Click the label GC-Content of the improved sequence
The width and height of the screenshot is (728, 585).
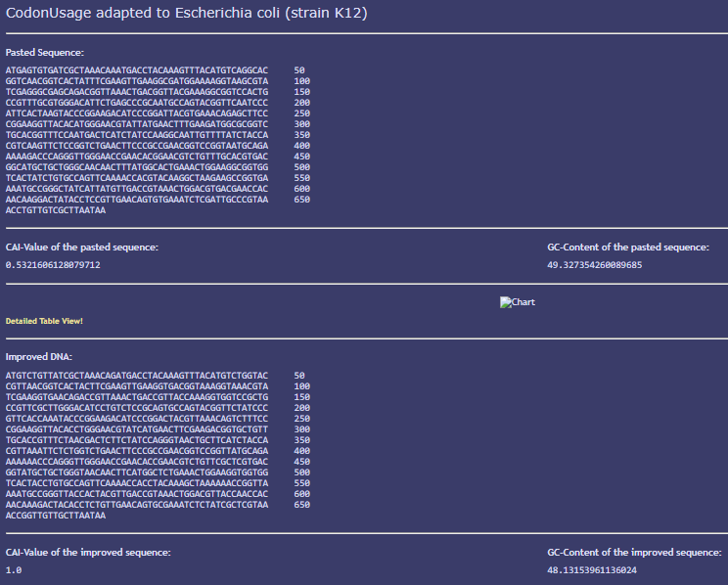(x=634, y=552)
